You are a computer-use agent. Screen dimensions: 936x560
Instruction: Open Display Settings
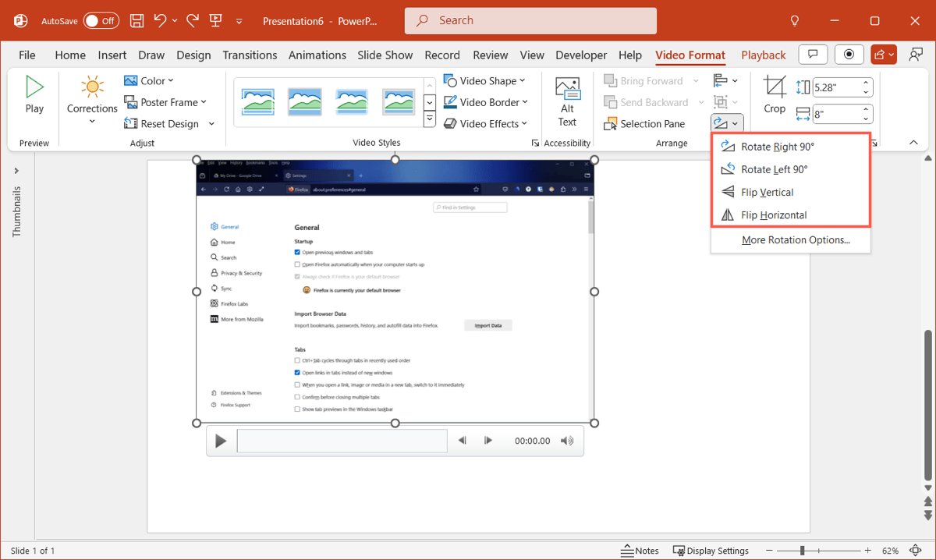[x=711, y=551]
